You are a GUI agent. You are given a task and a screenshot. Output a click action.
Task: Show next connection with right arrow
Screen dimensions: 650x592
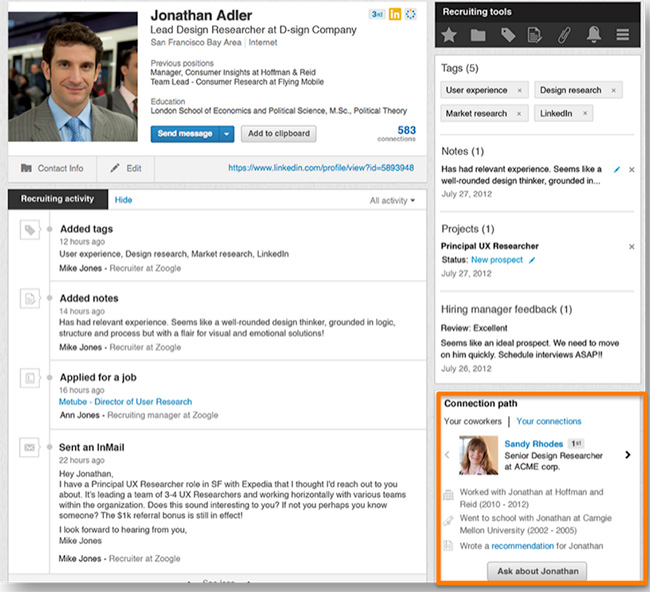click(627, 455)
